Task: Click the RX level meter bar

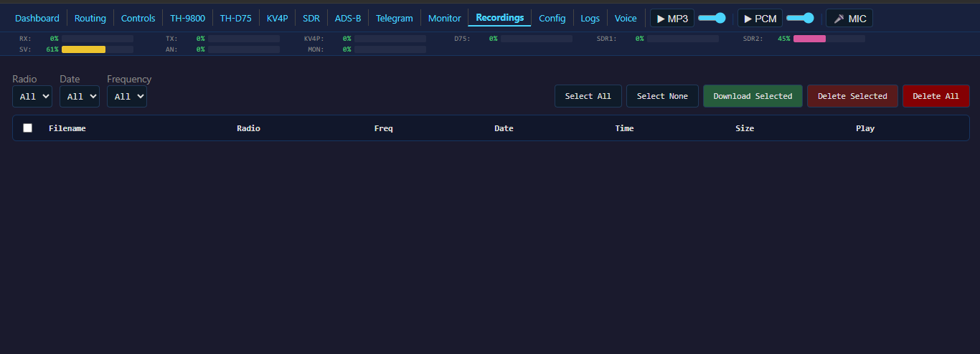Action: pos(98,39)
